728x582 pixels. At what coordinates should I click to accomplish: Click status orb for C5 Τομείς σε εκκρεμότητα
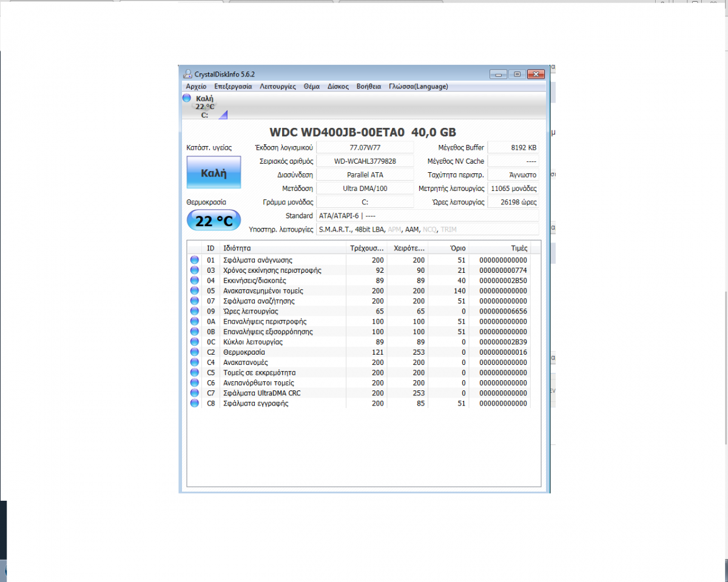pos(195,372)
